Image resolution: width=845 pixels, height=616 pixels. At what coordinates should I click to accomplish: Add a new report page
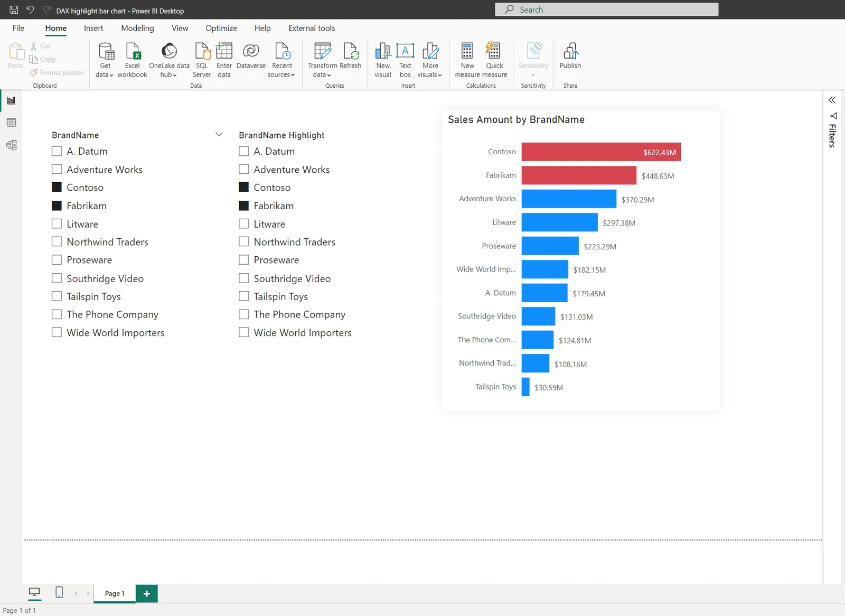point(147,594)
